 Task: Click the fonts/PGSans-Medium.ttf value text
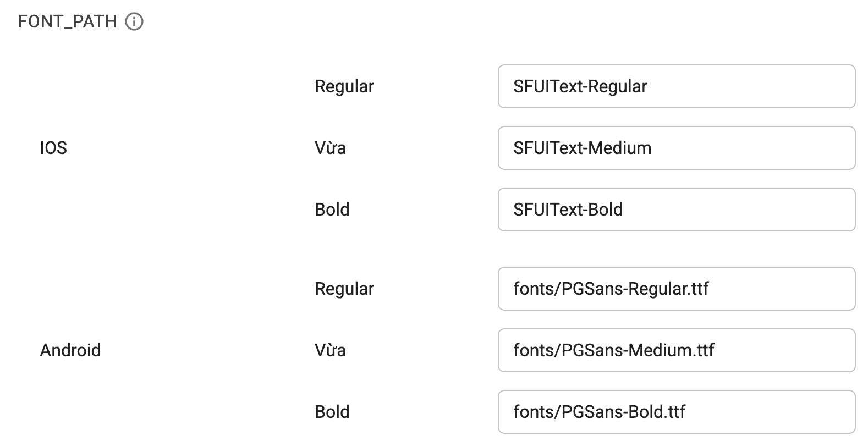pos(614,350)
